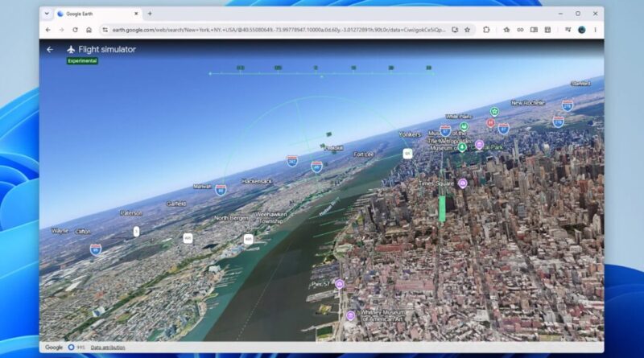Click the Fort Lee label
The image size is (644, 358).
(364, 154)
